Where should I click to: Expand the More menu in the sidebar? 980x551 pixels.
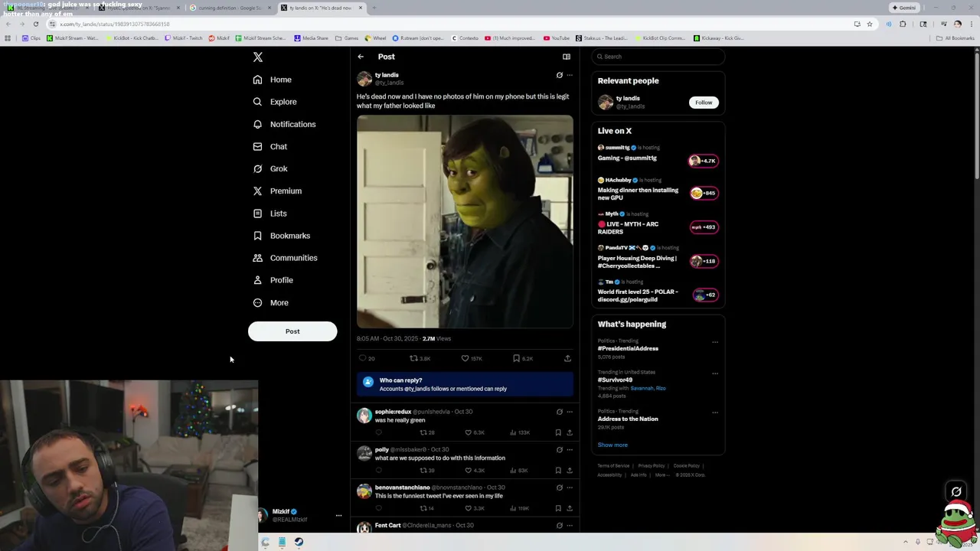[271, 302]
